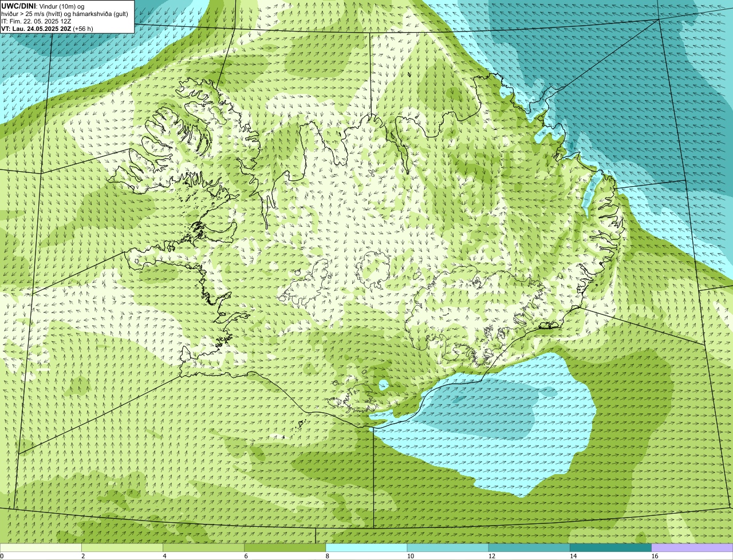The image size is (733, 560).
Task: Click the legend tick label '6'
Action: [x=246, y=556]
